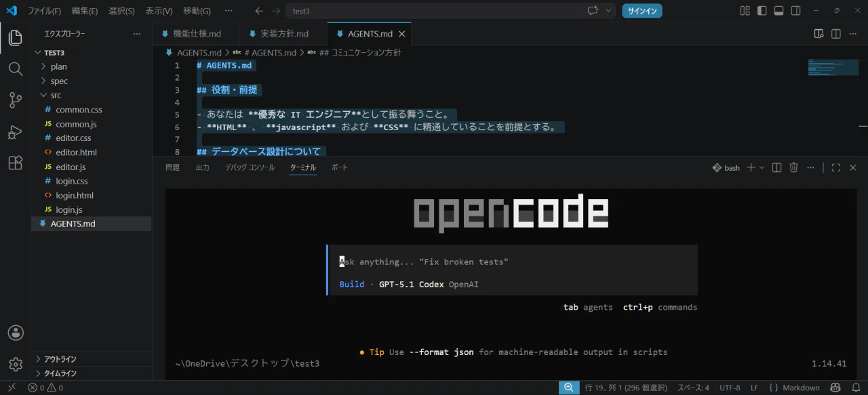Open the 編集(E) menu
This screenshot has height=395, width=868.
tap(85, 11)
